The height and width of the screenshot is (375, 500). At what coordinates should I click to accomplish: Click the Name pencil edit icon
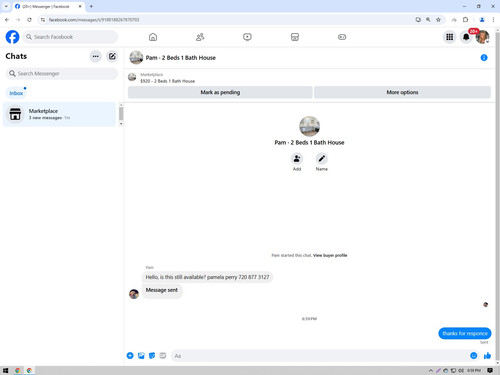321,159
